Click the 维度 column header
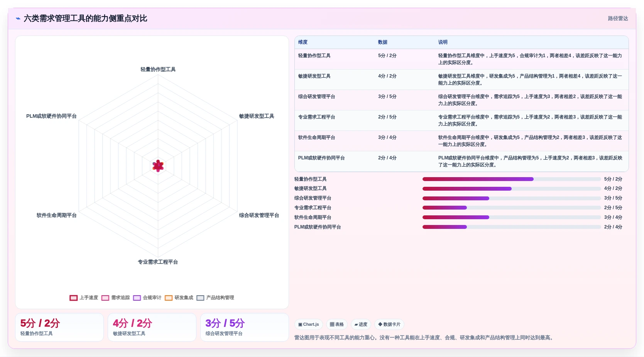This screenshot has height=357, width=644. (x=303, y=42)
